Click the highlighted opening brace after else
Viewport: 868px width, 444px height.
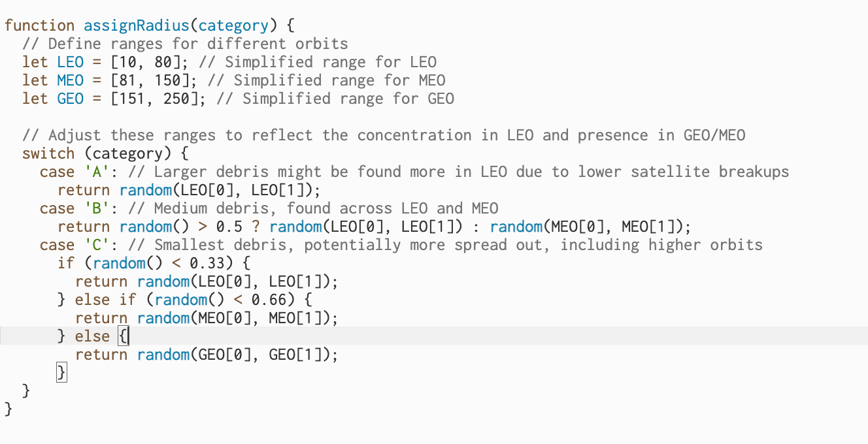tap(124, 336)
